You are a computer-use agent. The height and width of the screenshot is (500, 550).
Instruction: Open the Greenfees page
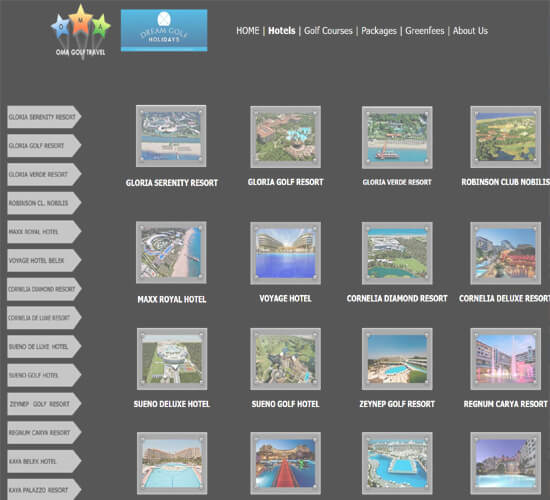click(x=425, y=31)
